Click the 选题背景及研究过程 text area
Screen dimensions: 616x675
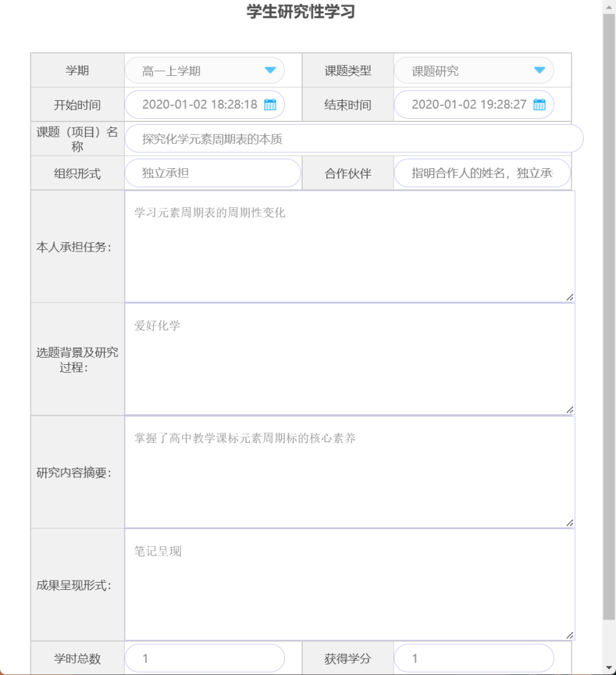pos(350,359)
